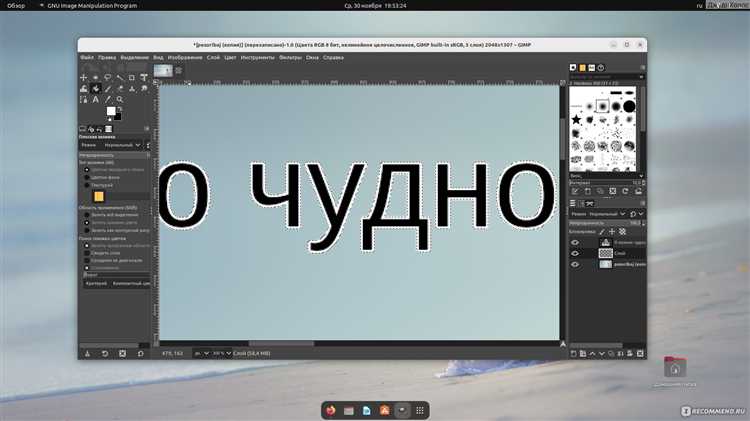Click the lower layer arrow icon
Viewport: 750px width, 421px height.
[602, 354]
